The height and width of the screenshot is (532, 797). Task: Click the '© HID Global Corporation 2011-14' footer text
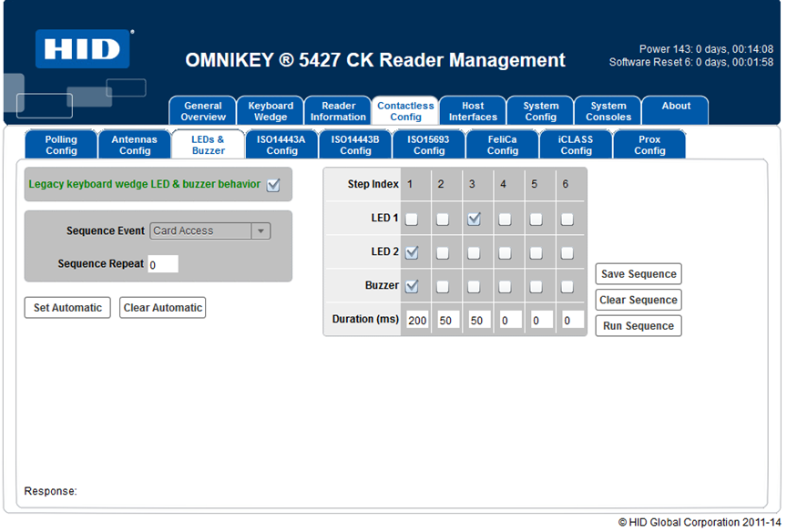point(700,522)
